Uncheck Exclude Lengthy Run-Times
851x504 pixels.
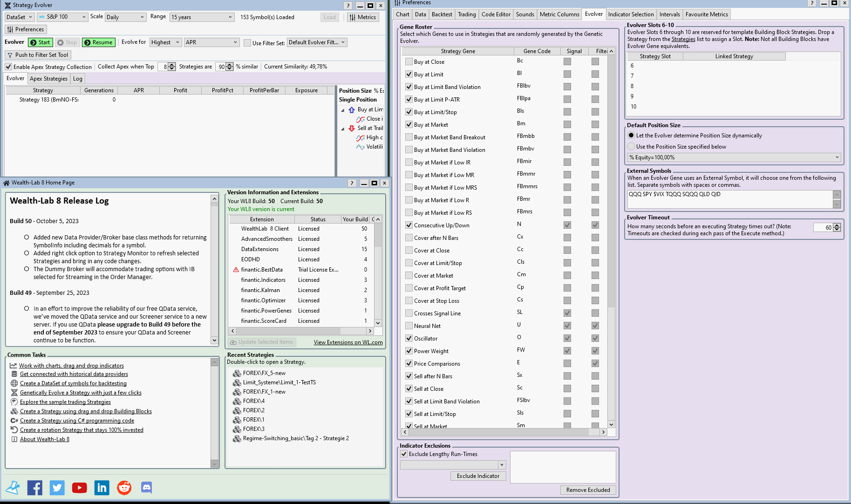point(404,454)
